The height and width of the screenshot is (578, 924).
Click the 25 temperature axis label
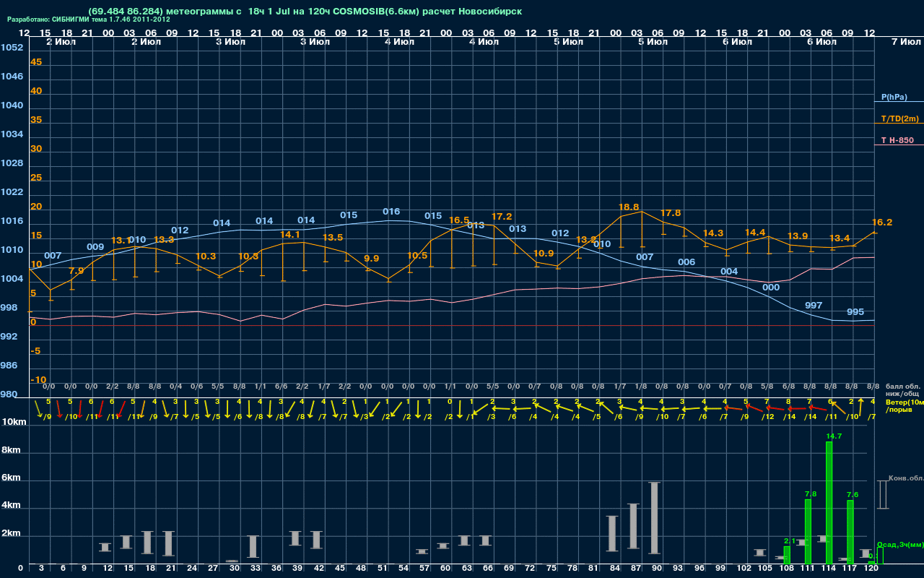point(36,178)
